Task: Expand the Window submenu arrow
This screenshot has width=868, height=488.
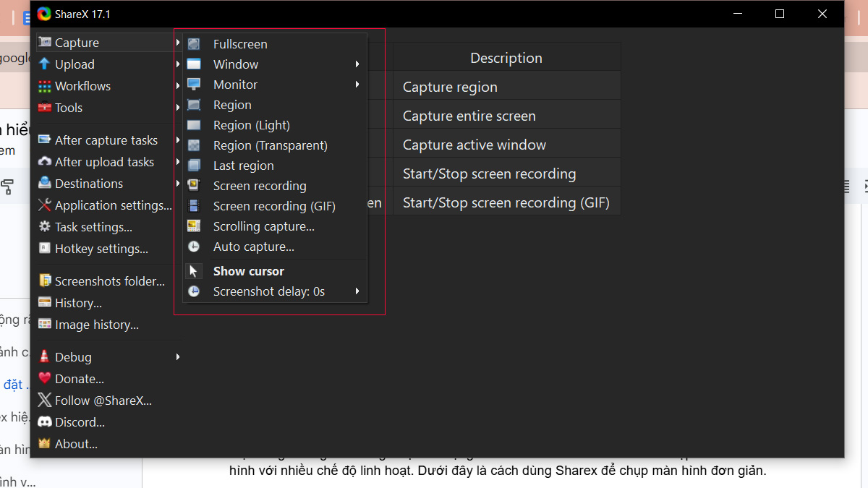Action: (357, 64)
